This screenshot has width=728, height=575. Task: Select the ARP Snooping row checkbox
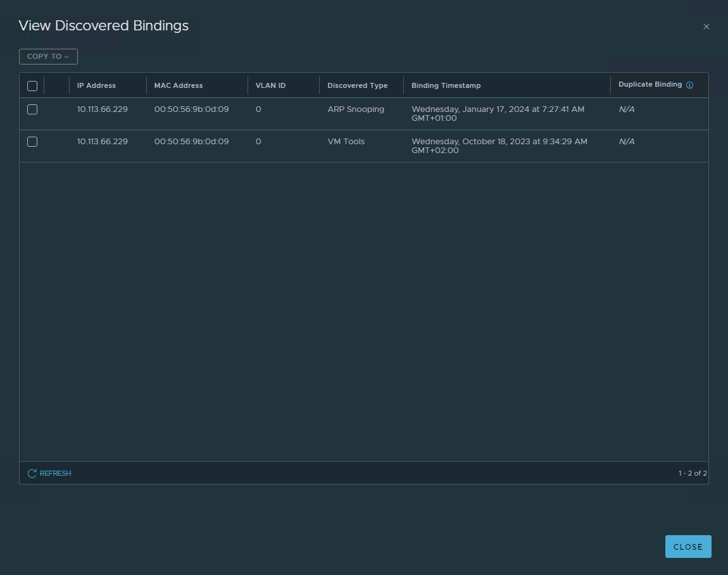coord(32,109)
